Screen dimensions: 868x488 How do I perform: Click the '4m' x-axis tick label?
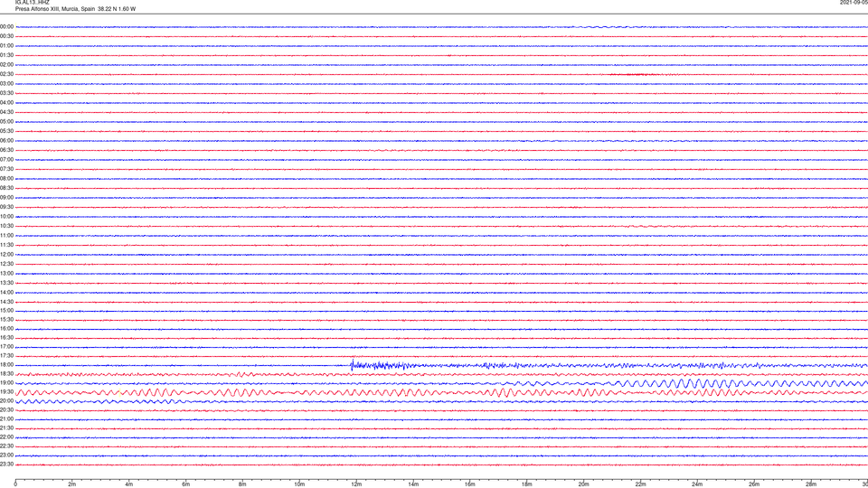pos(129,484)
